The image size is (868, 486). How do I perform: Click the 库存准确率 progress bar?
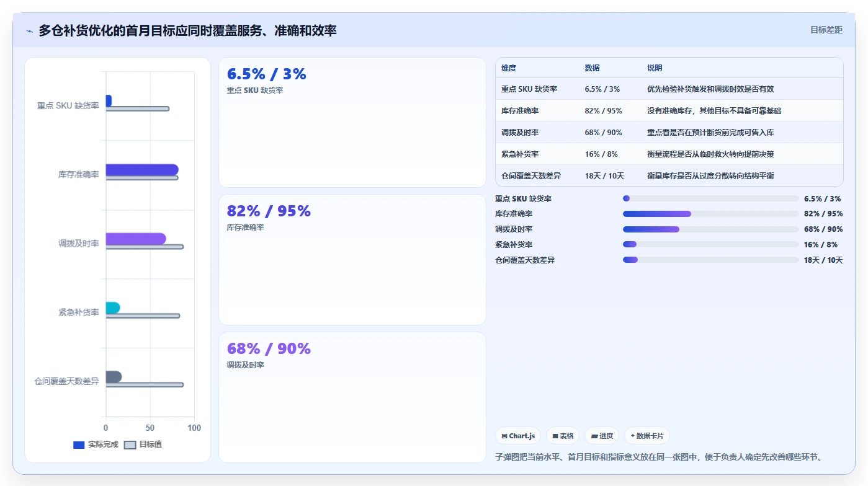[710, 214]
